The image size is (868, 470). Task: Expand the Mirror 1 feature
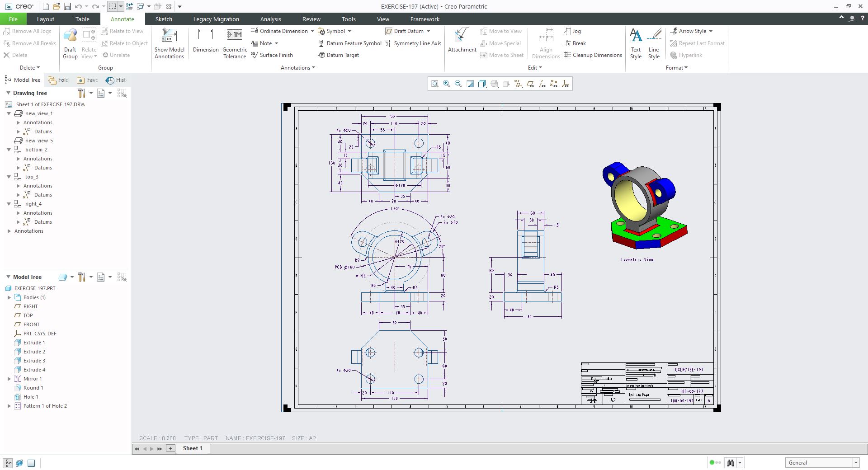(x=9, y=379)
